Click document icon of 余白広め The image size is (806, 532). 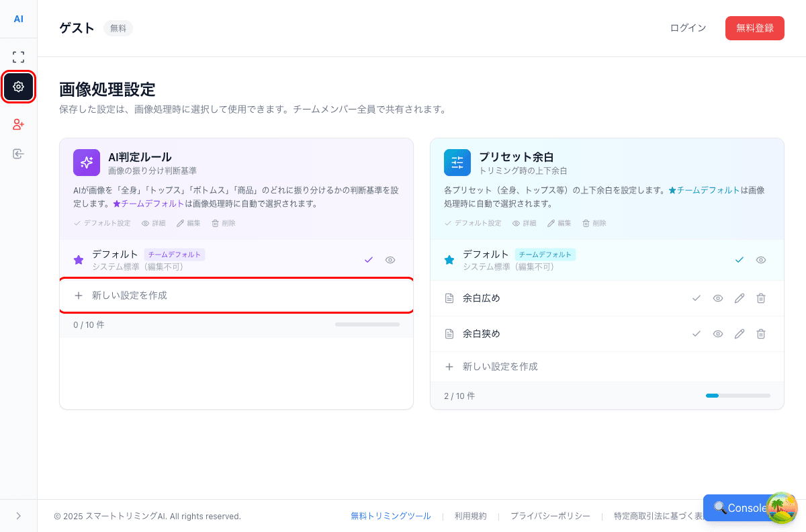[449, 298]
